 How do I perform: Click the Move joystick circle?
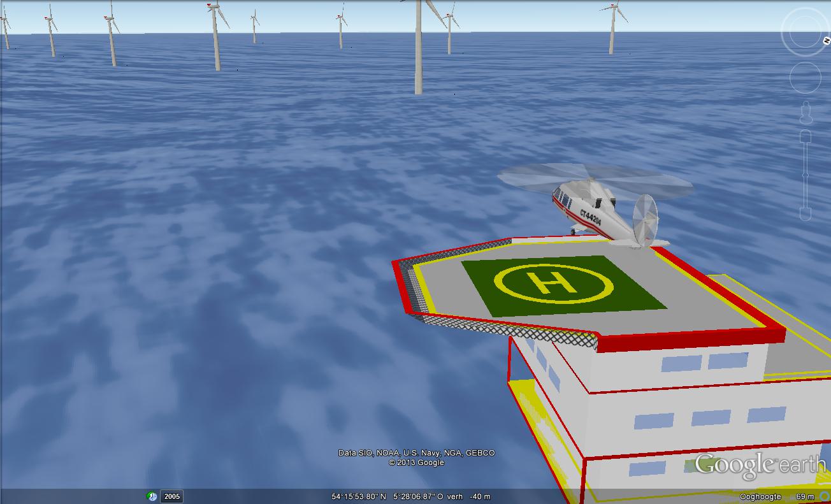coord(805,78)
